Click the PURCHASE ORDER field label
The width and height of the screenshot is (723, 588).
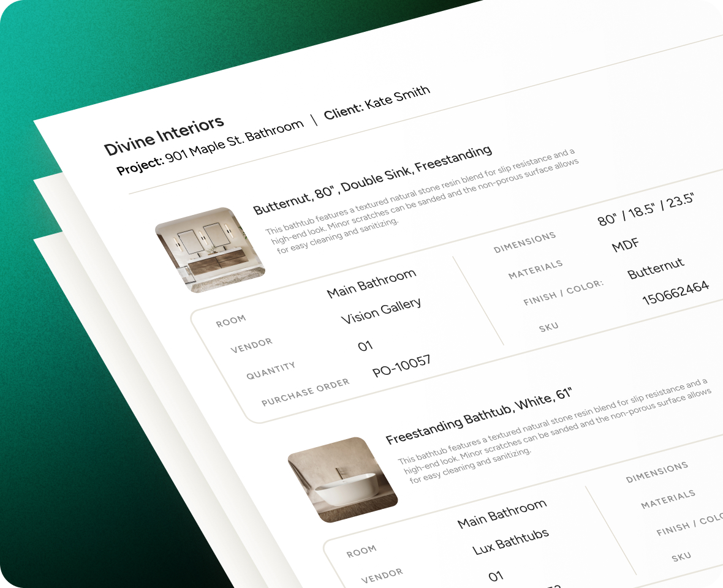305,392
